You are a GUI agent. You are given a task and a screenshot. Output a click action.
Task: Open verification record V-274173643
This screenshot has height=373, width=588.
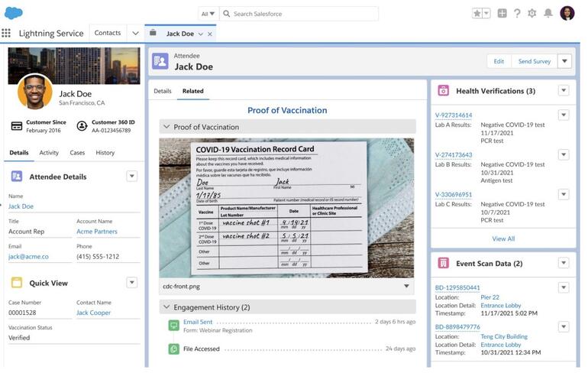(454, 155)
